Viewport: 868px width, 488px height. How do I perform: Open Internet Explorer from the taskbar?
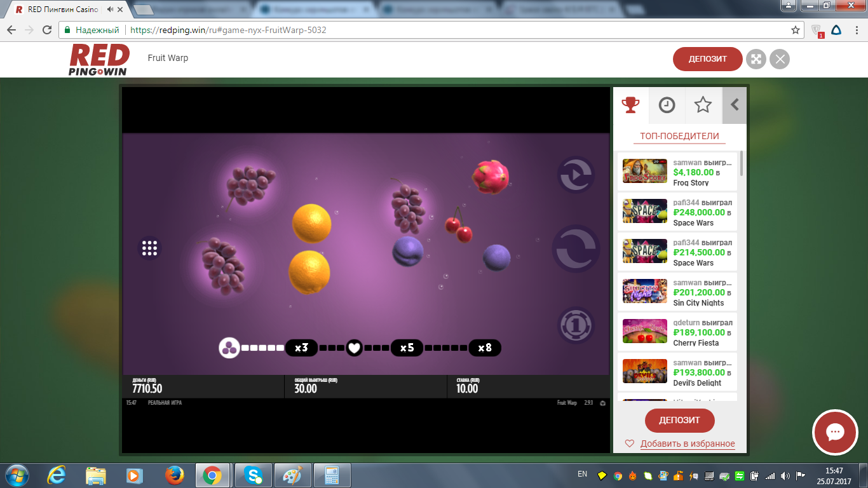(x=57, y=475)
